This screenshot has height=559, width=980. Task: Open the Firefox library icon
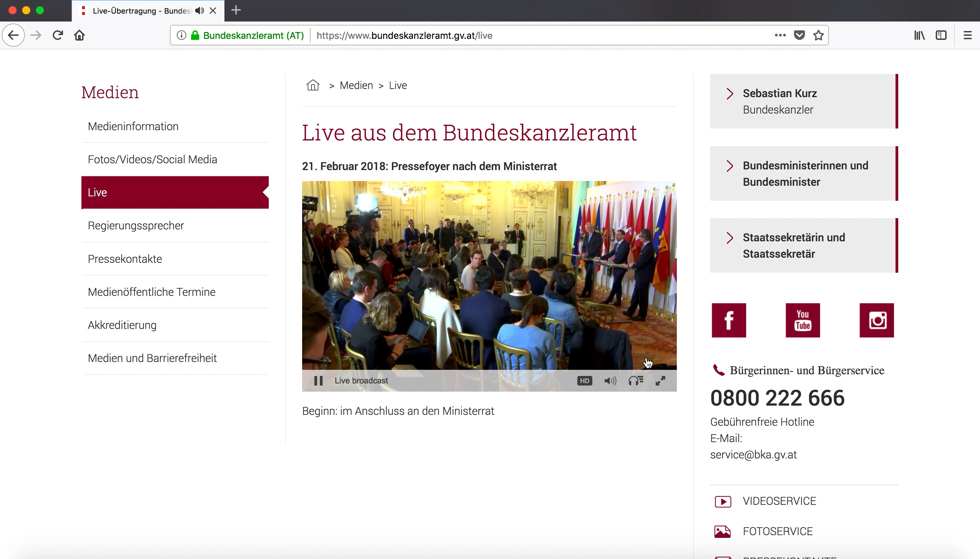[919, 35]
